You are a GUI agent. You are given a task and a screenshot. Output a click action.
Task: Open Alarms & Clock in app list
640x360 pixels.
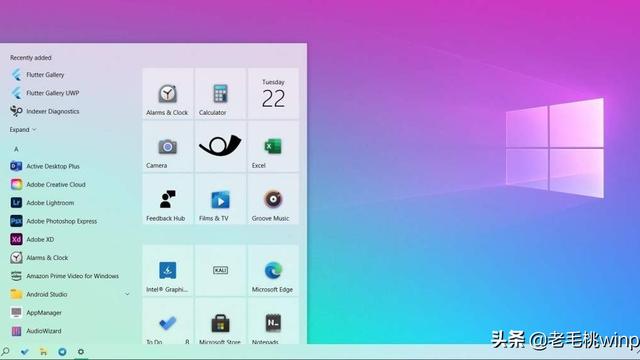click(x=39, y=258)
